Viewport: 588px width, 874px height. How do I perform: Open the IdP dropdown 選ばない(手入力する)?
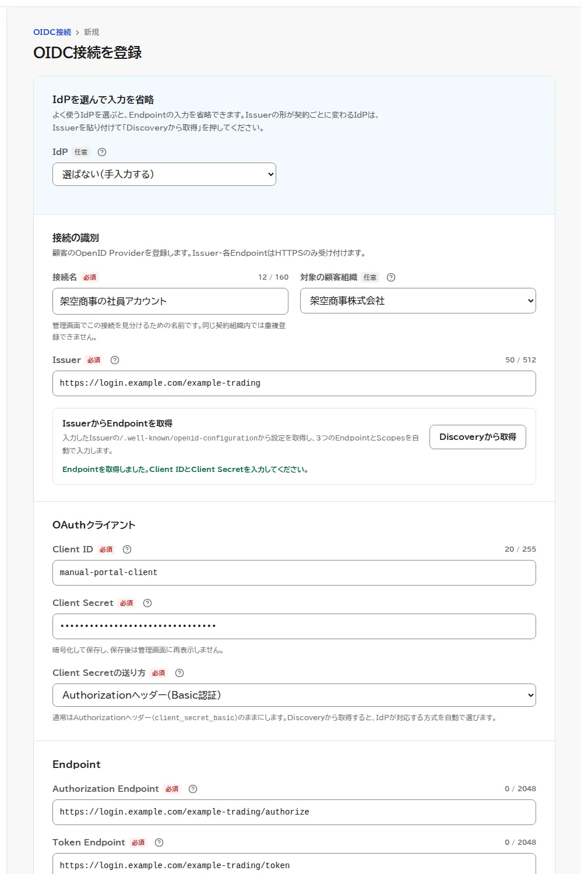164,174
